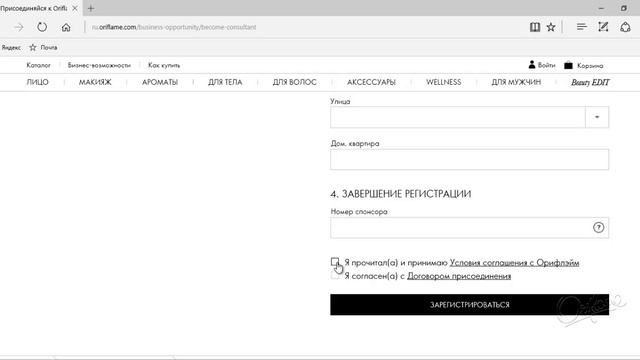Open the Договором присоединения link
This screenshot has width=640, height=360.
[x=459, y=276]
